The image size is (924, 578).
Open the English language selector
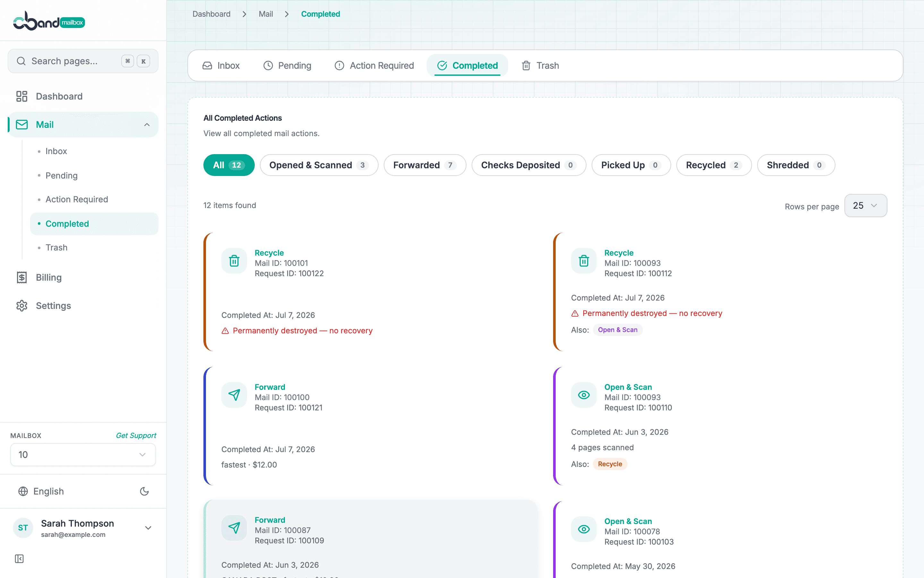(41, 491)
